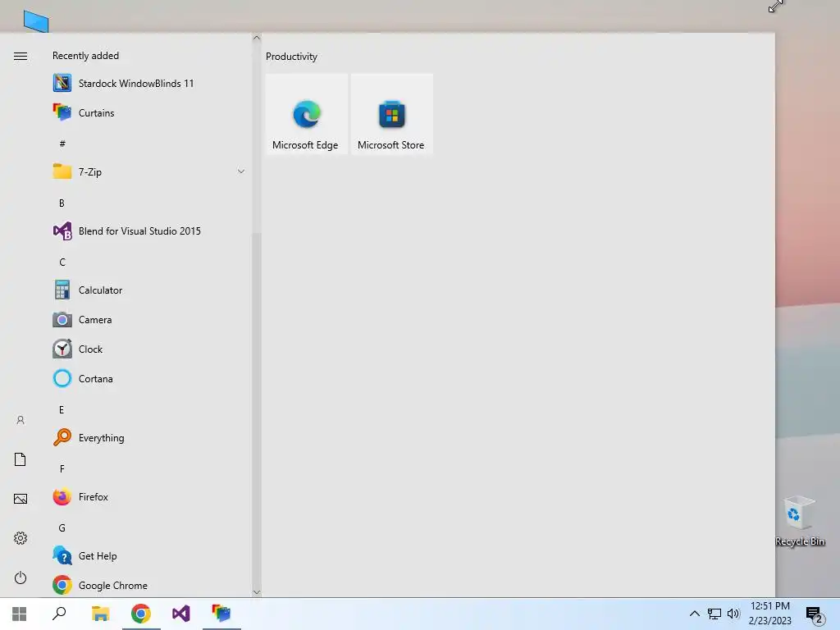Open the 7-Zip folder icon

(62, 171)
